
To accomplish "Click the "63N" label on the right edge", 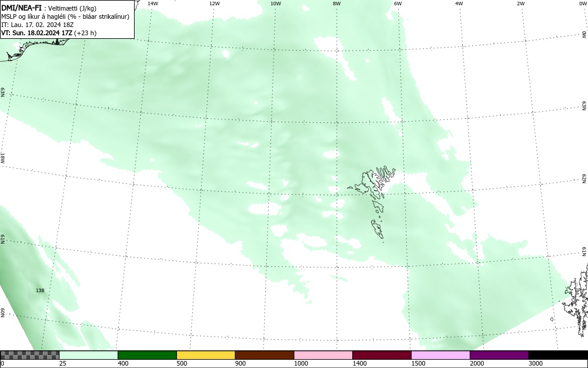I will click(x=584, y=106).
